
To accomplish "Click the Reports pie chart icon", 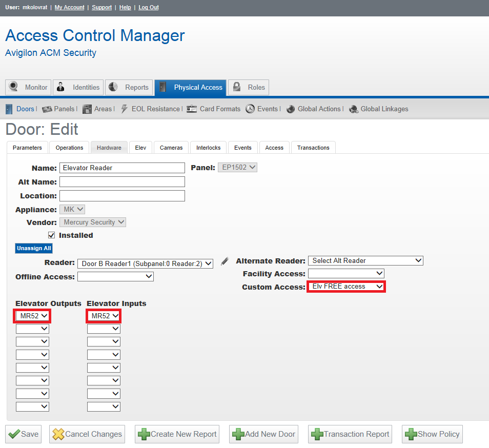I will tap(113, 87).
